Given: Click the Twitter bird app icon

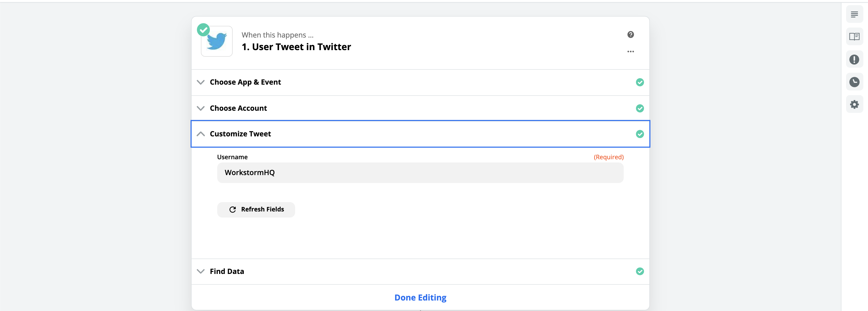Looking at the screenshot, I should (x=217, y=41).
